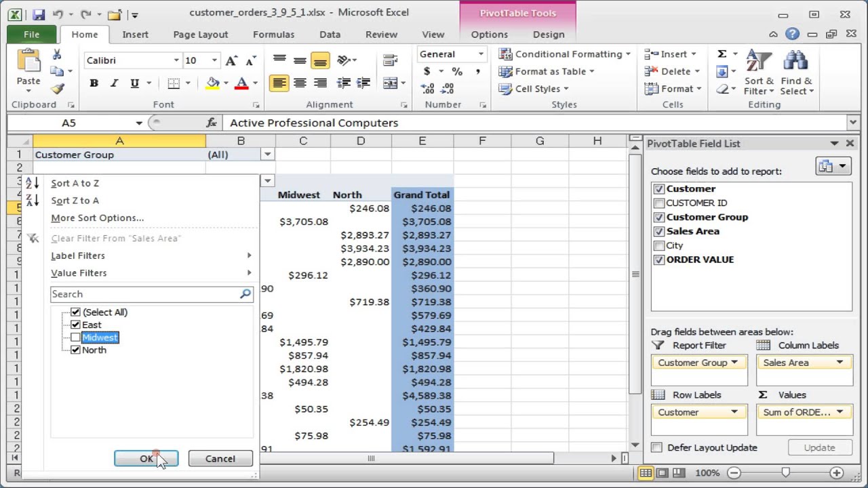
Task: Click the Bottom Align icon
Action: 320,60
